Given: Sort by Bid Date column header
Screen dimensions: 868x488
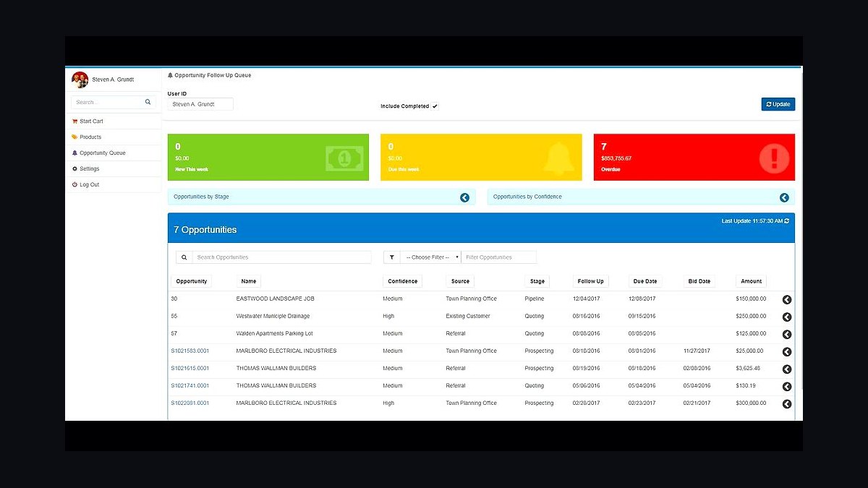Looking at the screenshot, I should click(x=699, y=281).
